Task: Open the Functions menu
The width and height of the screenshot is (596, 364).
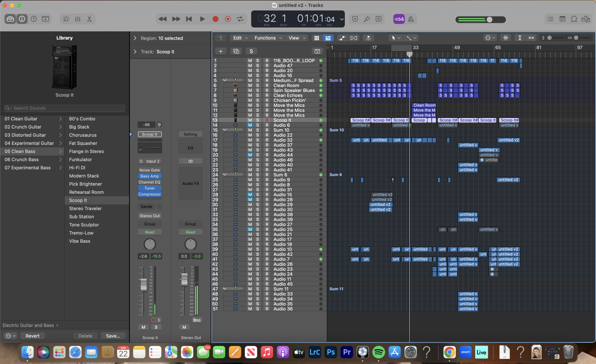Action: click(x=268, y=38)
